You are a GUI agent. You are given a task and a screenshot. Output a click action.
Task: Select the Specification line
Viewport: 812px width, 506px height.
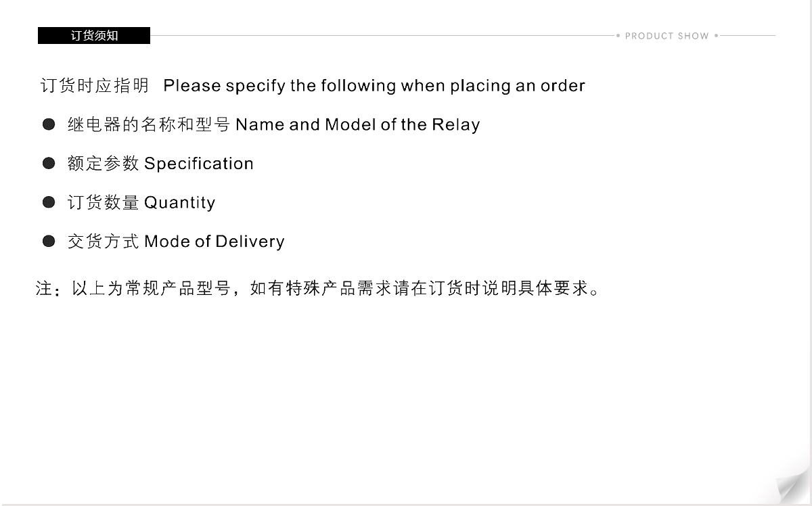tap(199, 164)
